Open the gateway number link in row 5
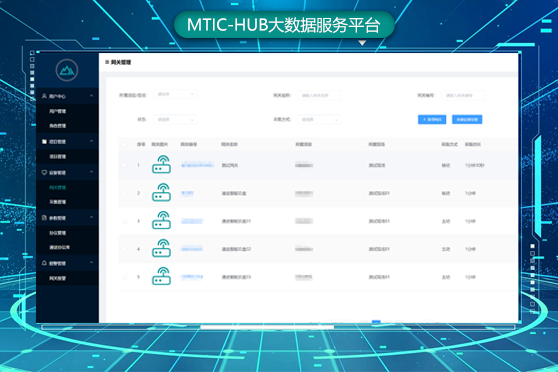The width and height of the screenshot is (558, 372). tap(192, 277)
